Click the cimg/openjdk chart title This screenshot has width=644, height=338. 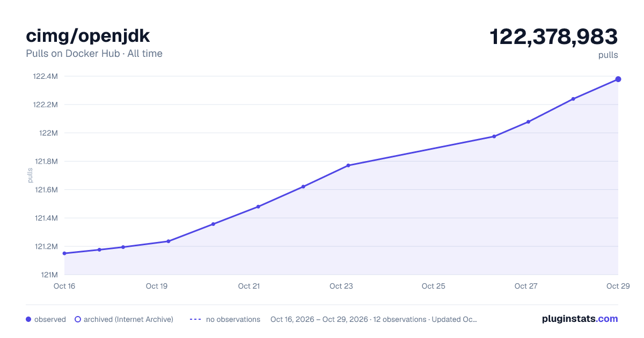[88, 36]
